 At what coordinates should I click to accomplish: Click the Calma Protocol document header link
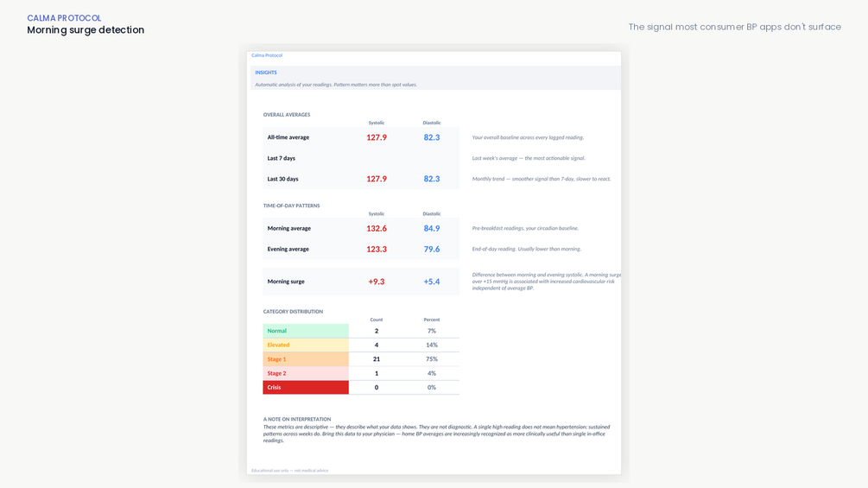(x=267, y=55)
